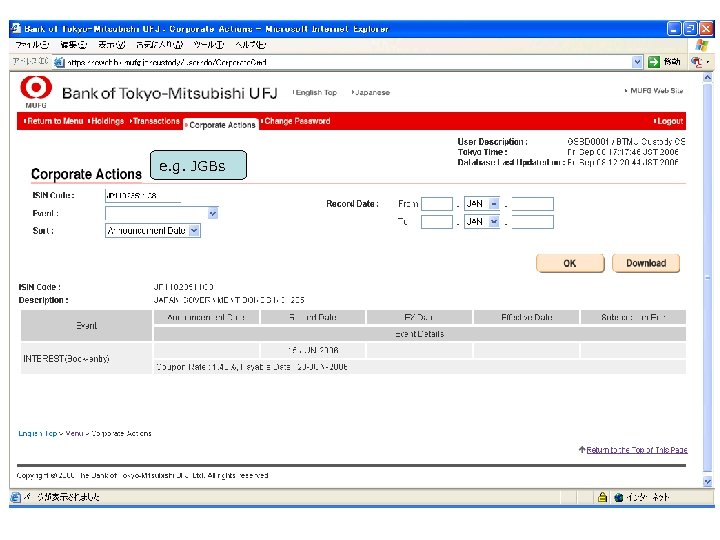Click Record Date From day field

pyautogui.click(x=437, y=204)
